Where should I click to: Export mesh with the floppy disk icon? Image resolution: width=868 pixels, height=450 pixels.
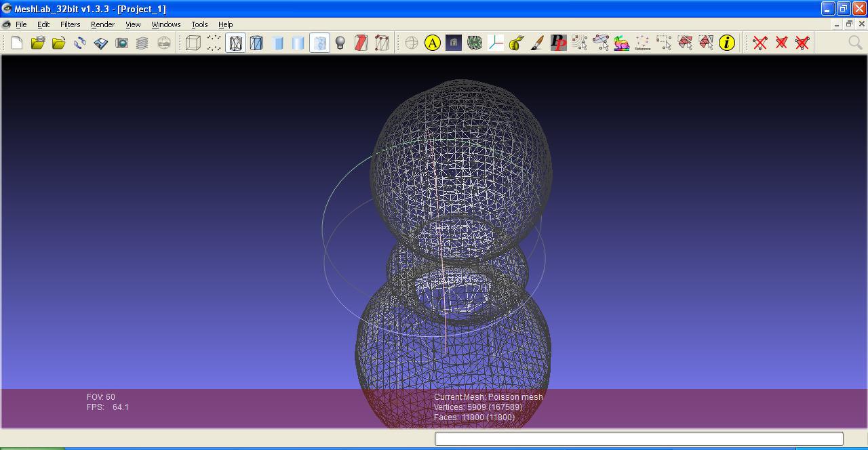101,43
